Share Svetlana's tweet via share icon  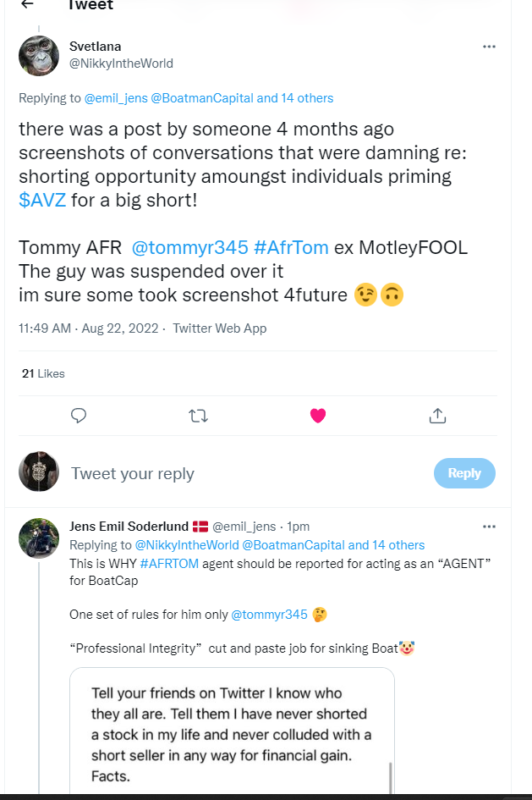[437, 416]
